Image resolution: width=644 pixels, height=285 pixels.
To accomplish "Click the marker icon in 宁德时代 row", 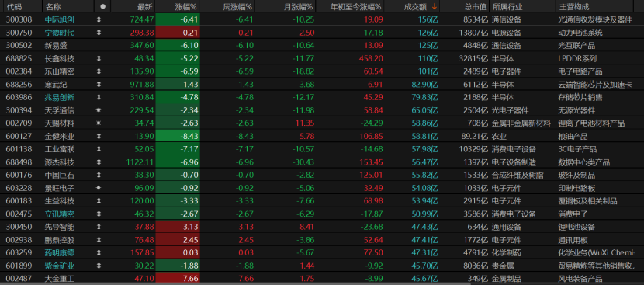I will (x=99, y=33).
